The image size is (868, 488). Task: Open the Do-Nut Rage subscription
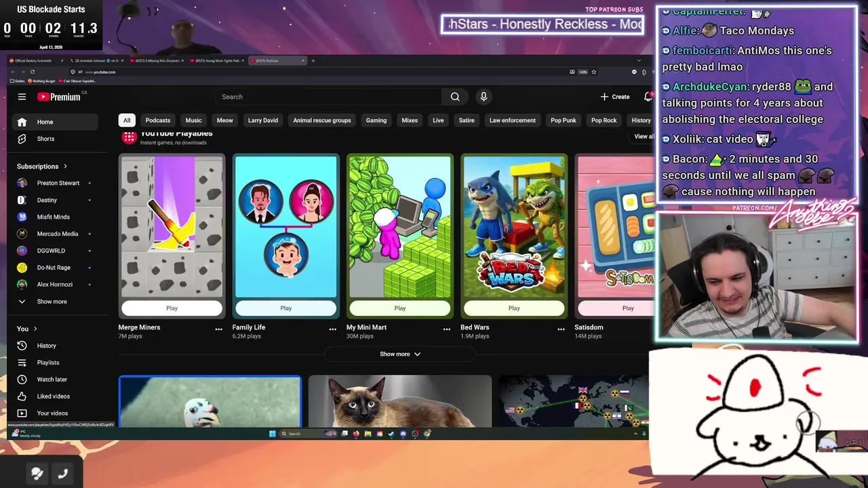54,268
